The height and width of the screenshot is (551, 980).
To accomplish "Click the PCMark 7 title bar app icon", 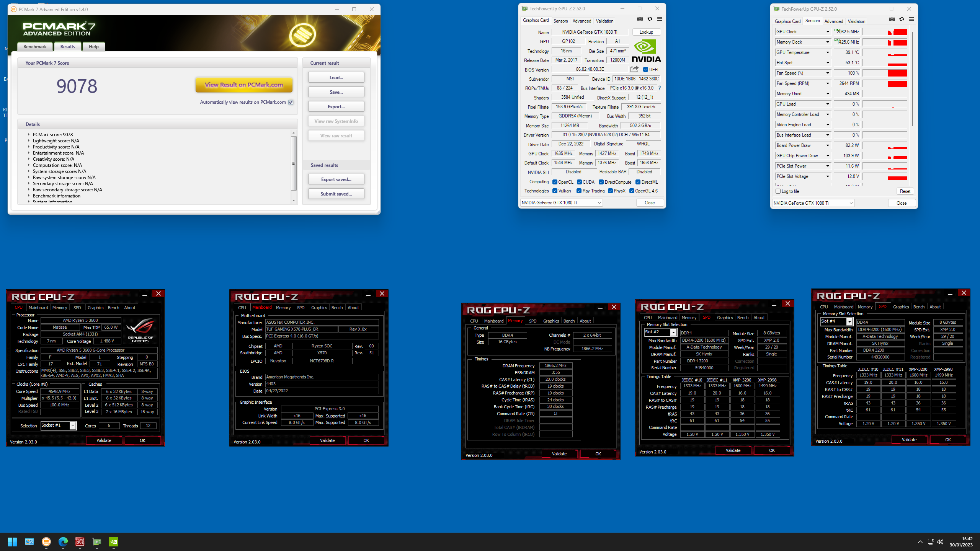I will click(x=14, y=9).
